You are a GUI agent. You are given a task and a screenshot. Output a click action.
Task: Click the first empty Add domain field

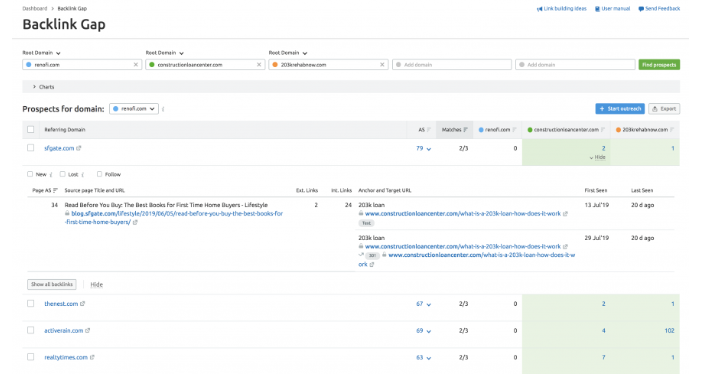point(452,65)
